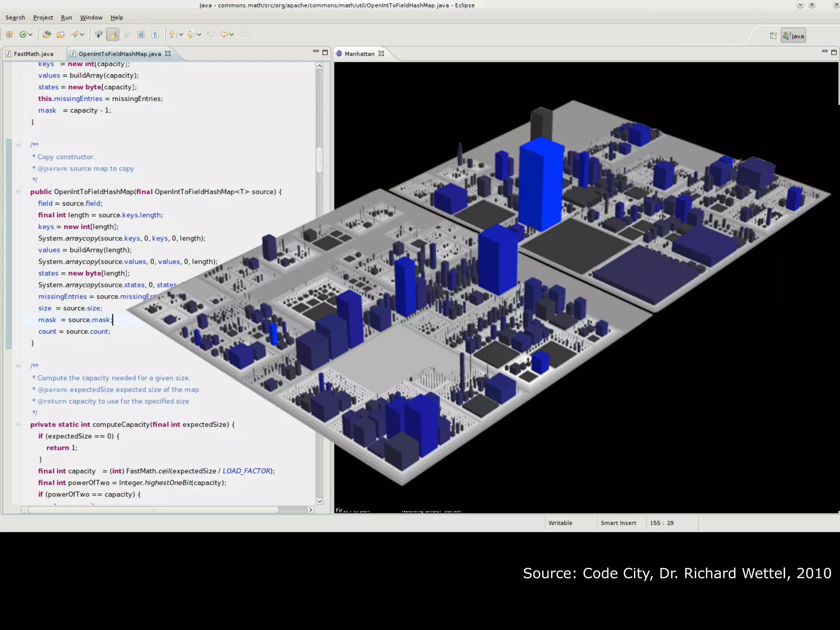
Task: Click the 155 : 29 cursor position field
Action: click(662, 523)
